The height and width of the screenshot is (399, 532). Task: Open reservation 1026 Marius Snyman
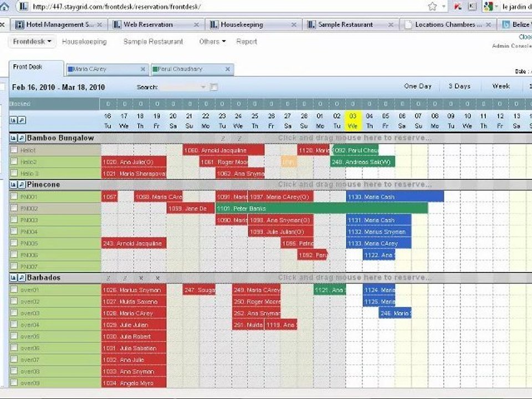134,290
